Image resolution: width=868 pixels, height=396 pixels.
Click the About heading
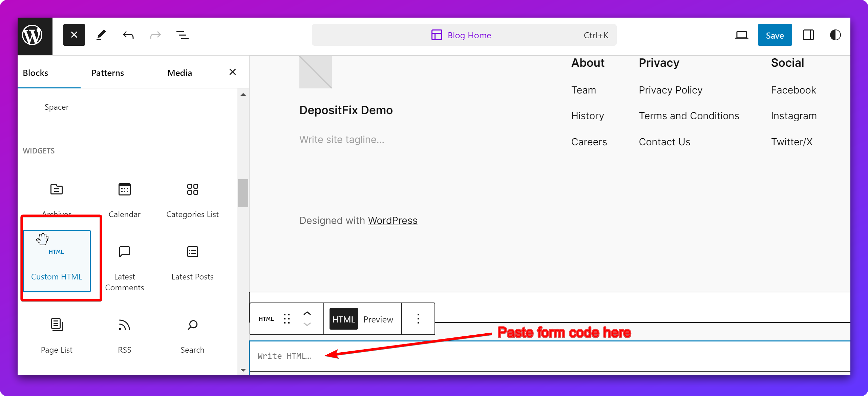click(588, 63)
